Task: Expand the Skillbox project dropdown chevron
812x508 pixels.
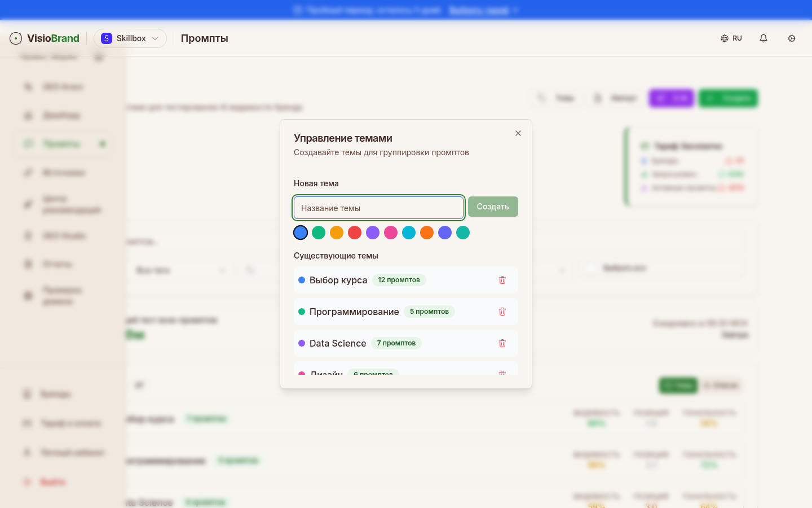Action: coord(155,38)
